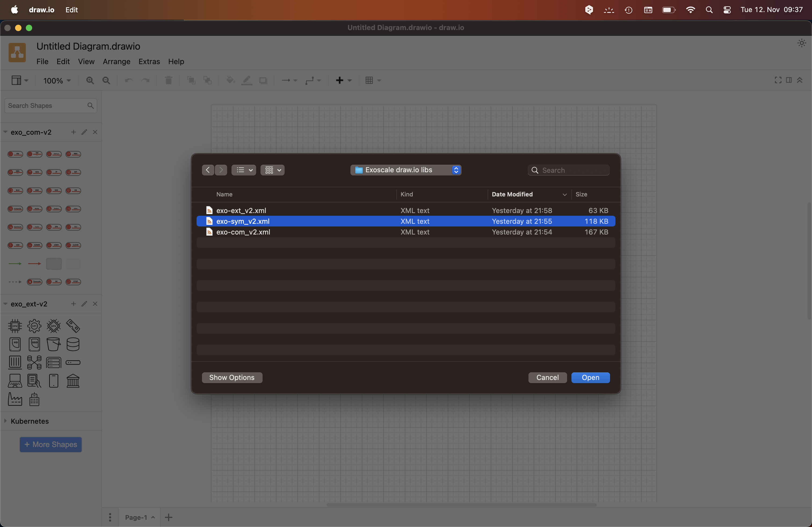Viewport: 812px width, 527px height.
Task: Click the fullscreen icon in toolbar
Action: coord(778,80)
